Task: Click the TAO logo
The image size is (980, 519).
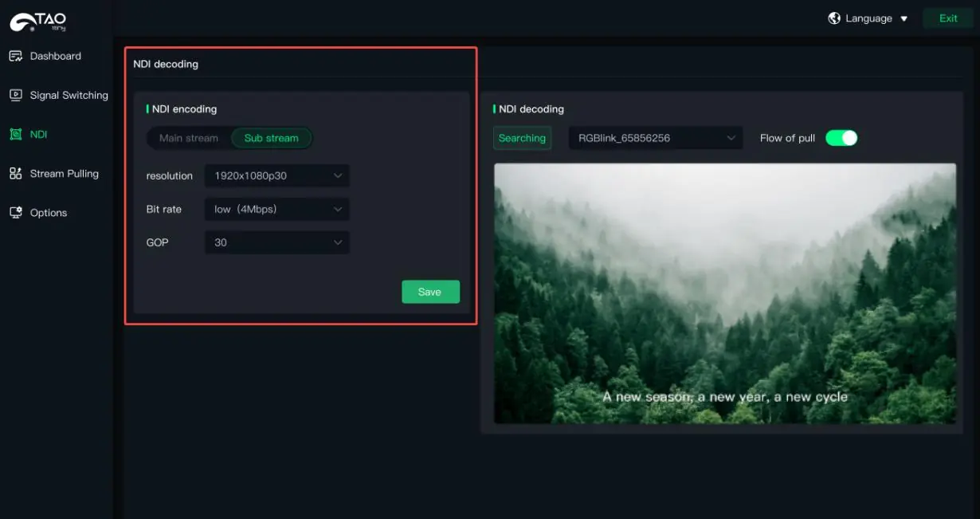Action: [38, 22]
